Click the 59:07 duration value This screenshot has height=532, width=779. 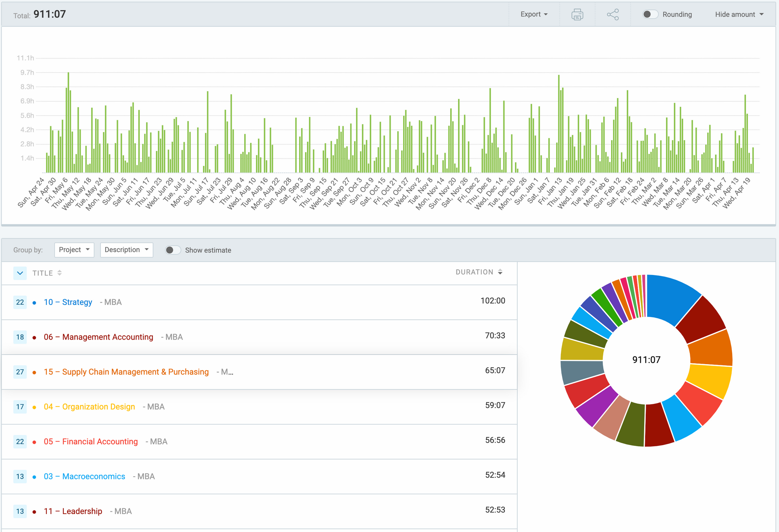(495, 405)
